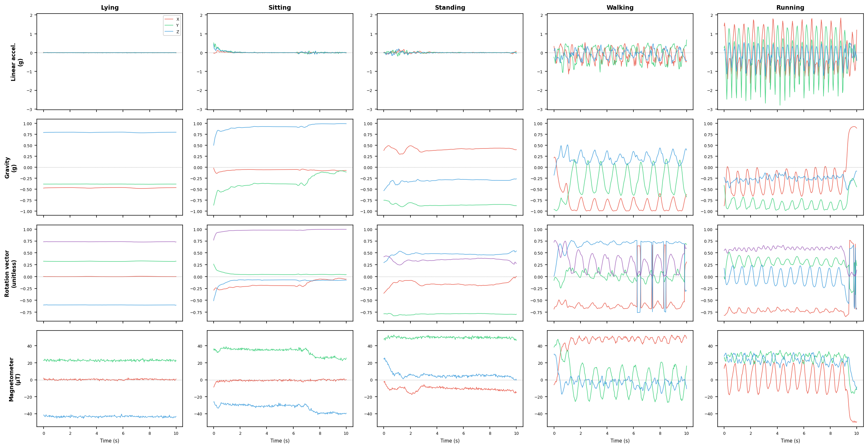Viewport: 868px width, 448px height.
Task: Open the Lying linear acceleration plot
Action: [x=110, y=62]
